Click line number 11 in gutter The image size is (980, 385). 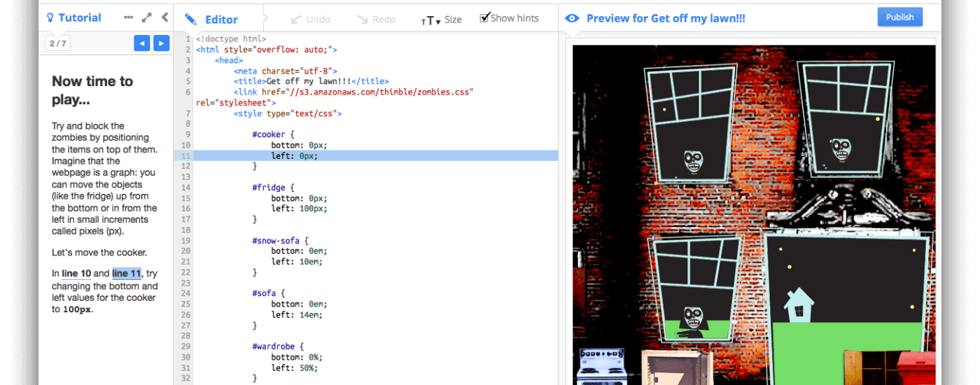coord(185,155)
